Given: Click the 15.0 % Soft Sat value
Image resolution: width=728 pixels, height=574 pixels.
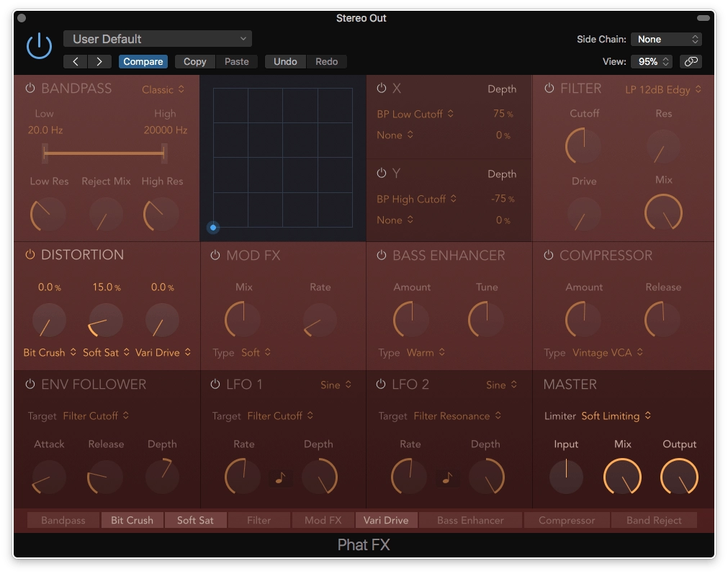Looking at the screenshot, I should (107, 287).
